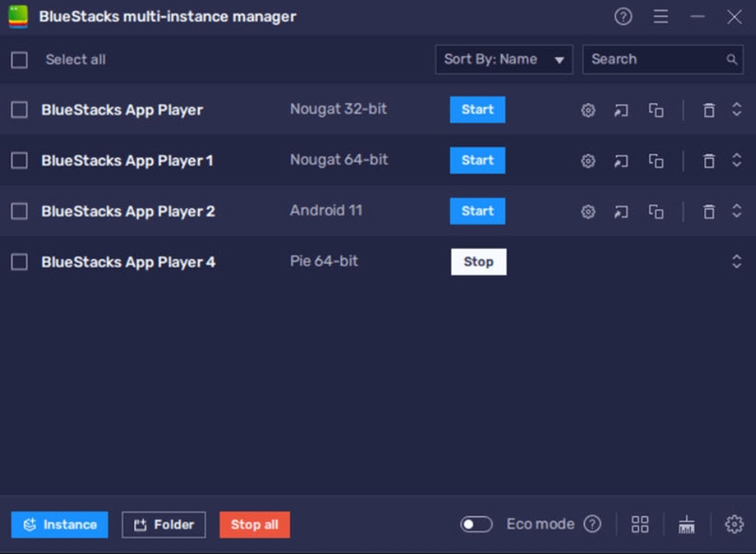Check the Select all checkbox
The height and width of the screenshot is (554, 756).
[19, 61]
